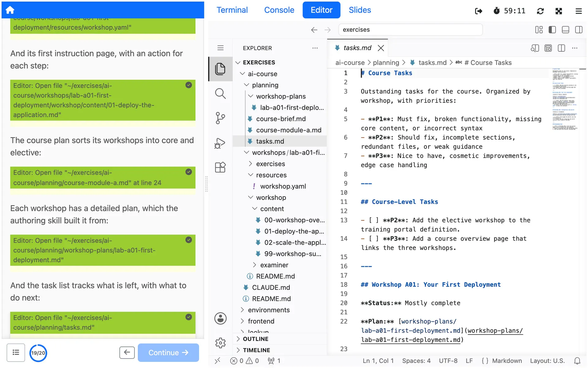Click the Markdown language mode in status bar

(507, 361)
